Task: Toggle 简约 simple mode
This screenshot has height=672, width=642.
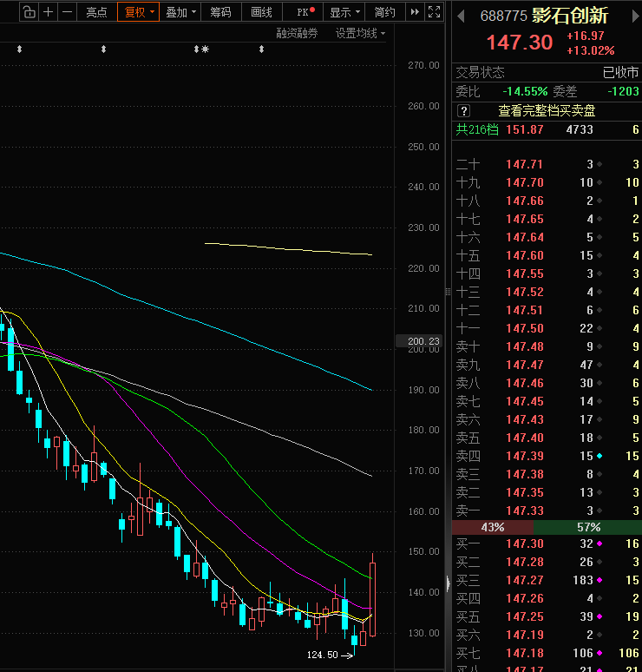Action: [384, 12]
